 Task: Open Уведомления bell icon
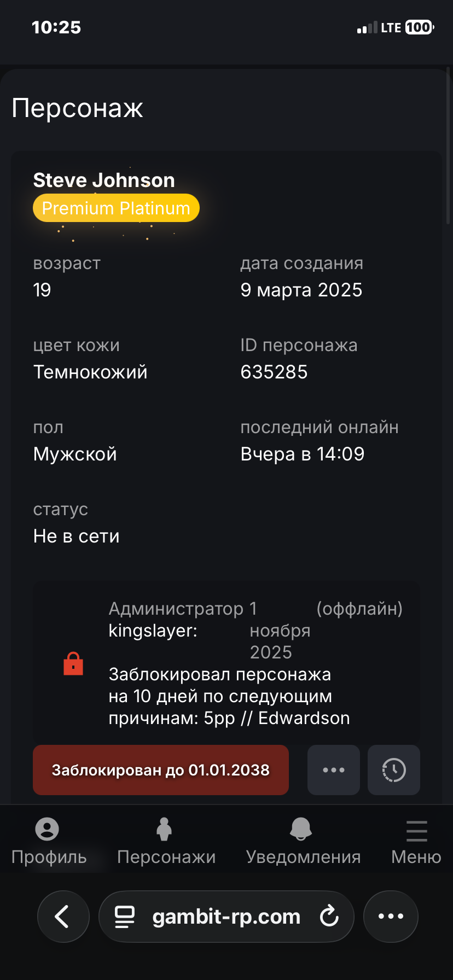[x=300, y=829]
